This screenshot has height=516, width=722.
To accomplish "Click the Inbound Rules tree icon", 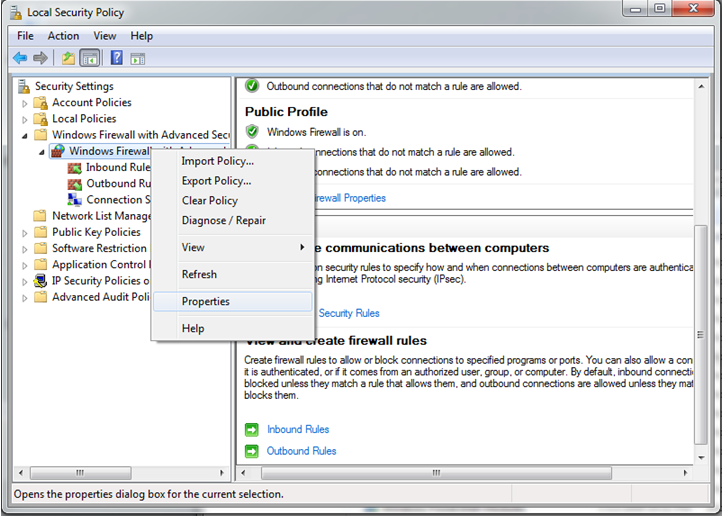I will tap(75, 168).
